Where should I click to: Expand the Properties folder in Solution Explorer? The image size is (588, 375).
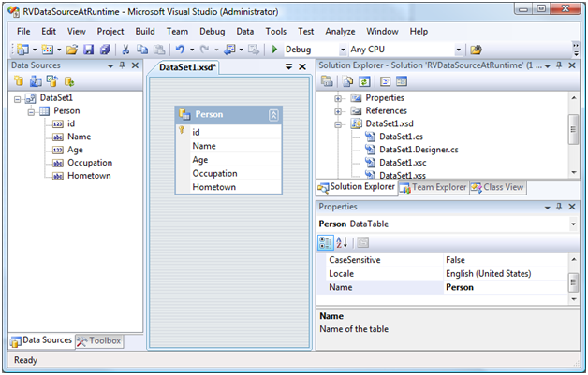point(338,99)
